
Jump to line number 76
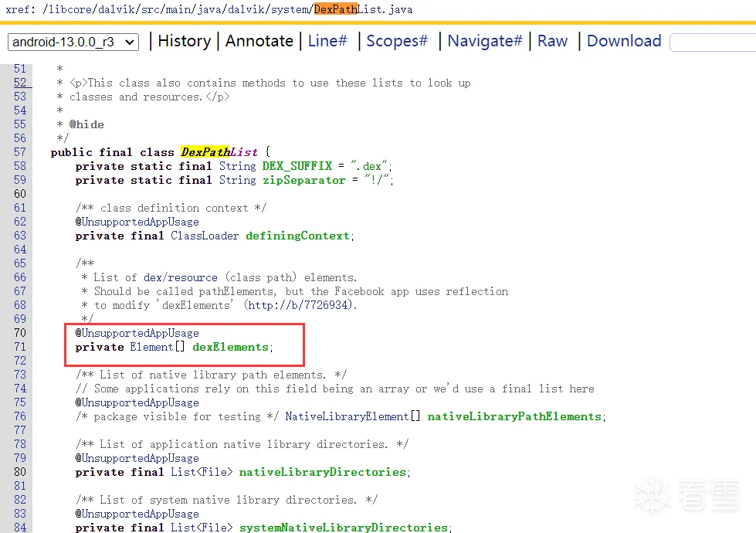pyautogui.click(x=20, y=416)
